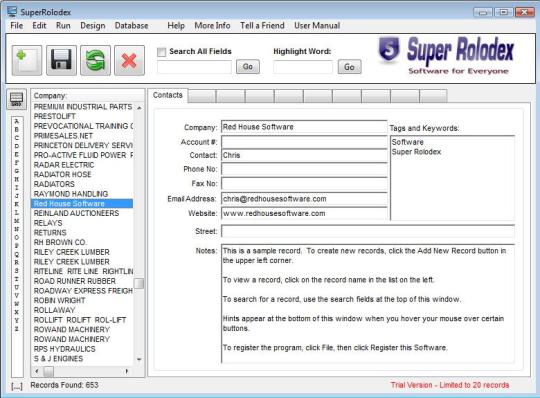Click the Super Rolodex shield logo
This screenshot has height=398, width=540.
[389, 50]
